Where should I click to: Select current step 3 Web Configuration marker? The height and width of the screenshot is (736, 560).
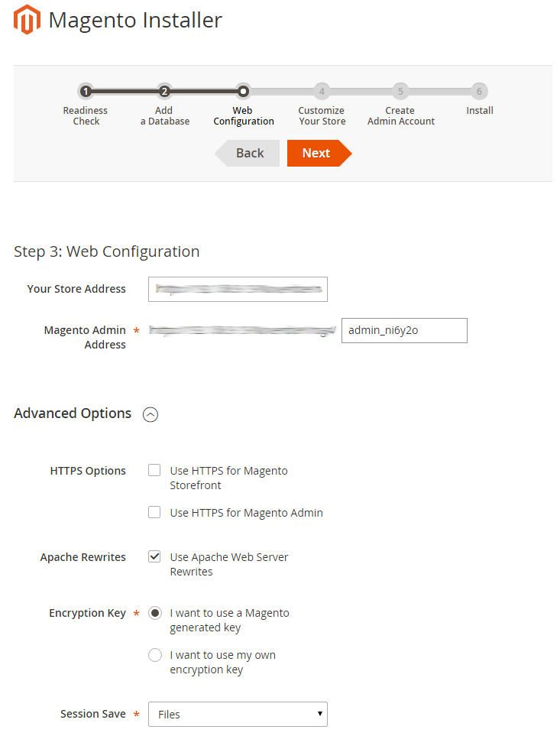pyautogui.click(x=243, y=91)
